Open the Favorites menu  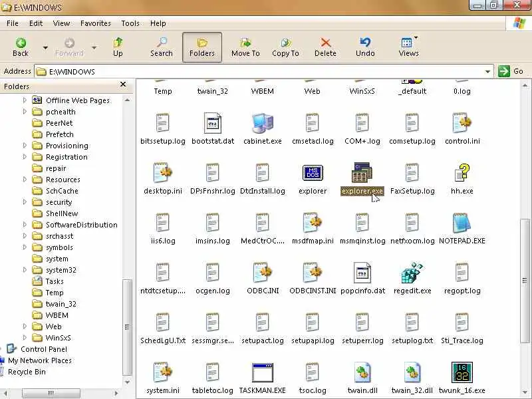(95, 23)
